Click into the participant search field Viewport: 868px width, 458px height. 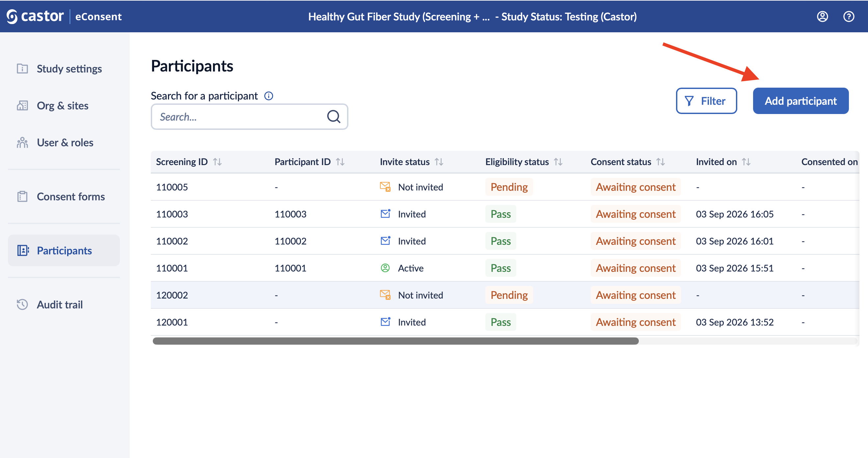click(x=249, y=117)
